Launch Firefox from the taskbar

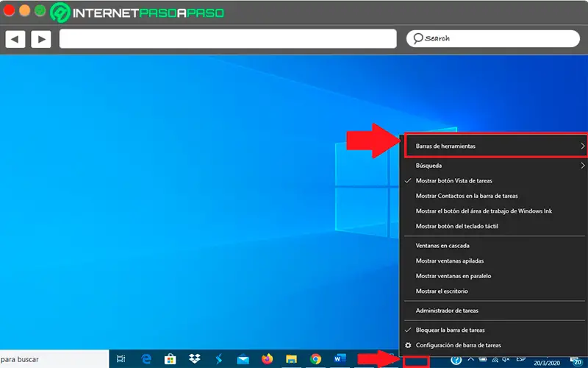[267, 359]
